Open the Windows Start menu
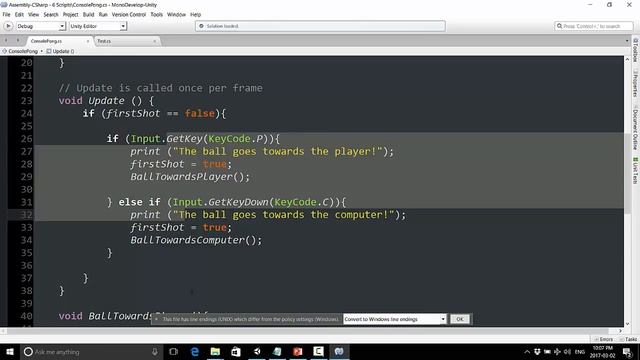 coord(10,351)
